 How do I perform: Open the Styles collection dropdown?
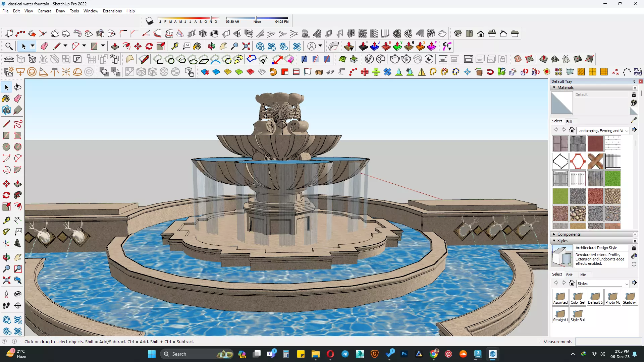point(627,284)
